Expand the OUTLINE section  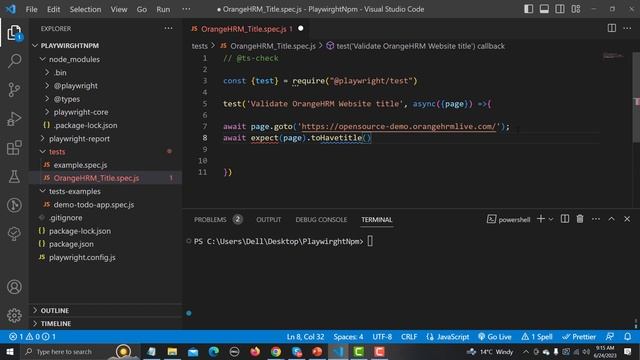(36, 310)
